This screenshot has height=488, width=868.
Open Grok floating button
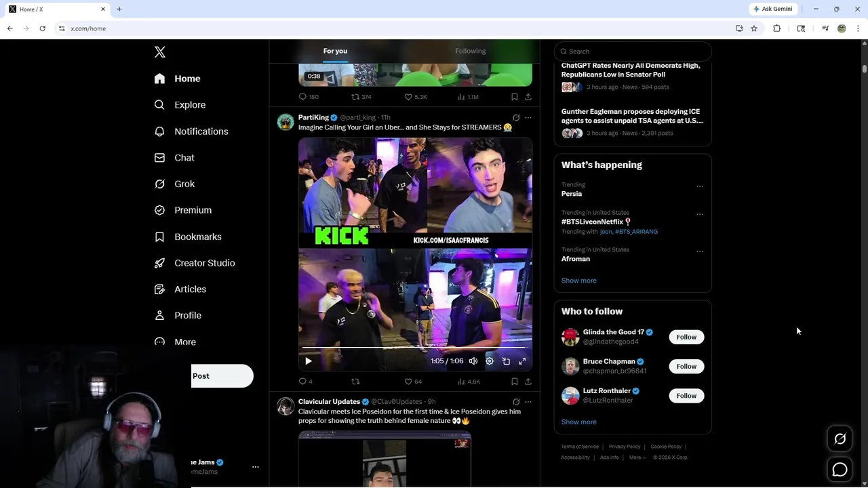[x=840, y=439]
